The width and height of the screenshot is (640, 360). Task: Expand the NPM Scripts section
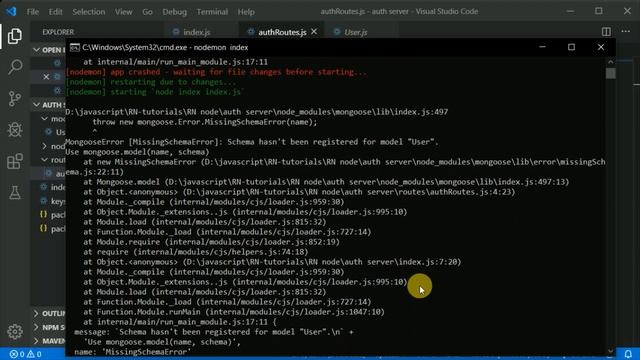tap(49, 327)
